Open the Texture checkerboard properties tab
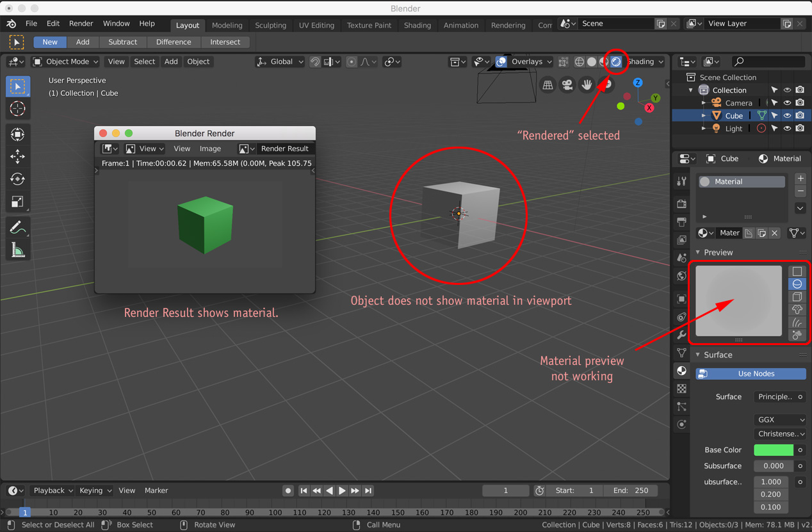The width and height of the screenshot is (812, 532). 681,389
